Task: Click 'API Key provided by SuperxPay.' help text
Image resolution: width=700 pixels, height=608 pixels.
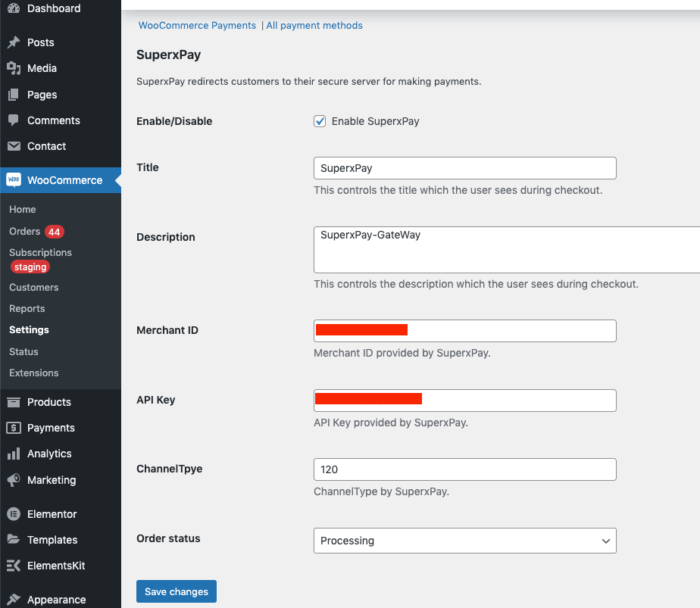Action: coord(391,422)
